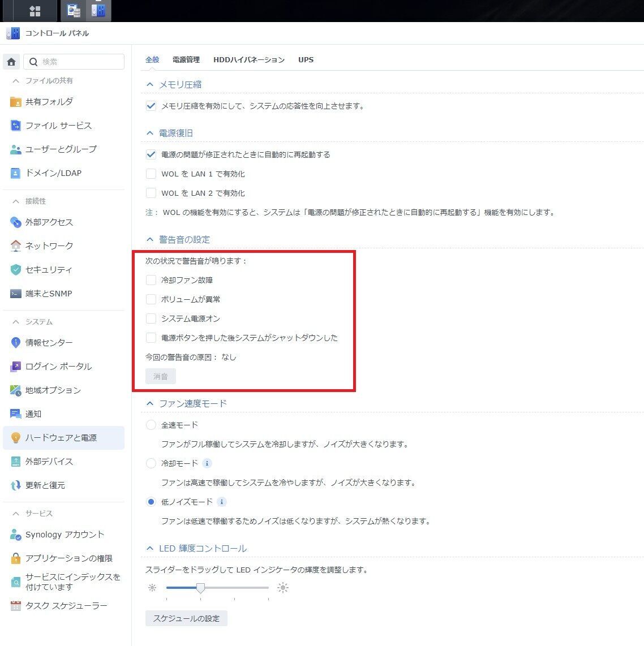
Task: Click the LED brightness slider handle
Action: [x=201, y=588]
